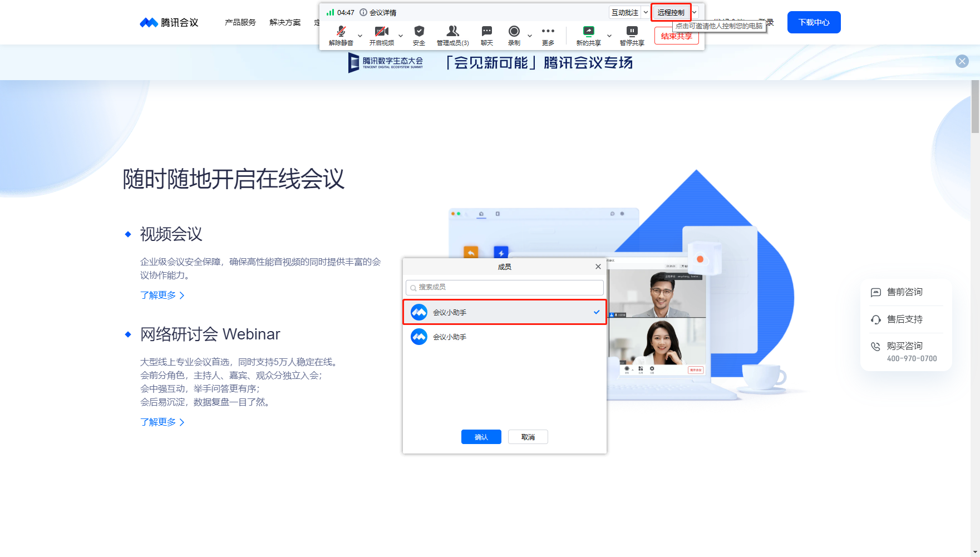
Task: Expand audio options arrow beside 解除静音
Action: click(360, 36)
